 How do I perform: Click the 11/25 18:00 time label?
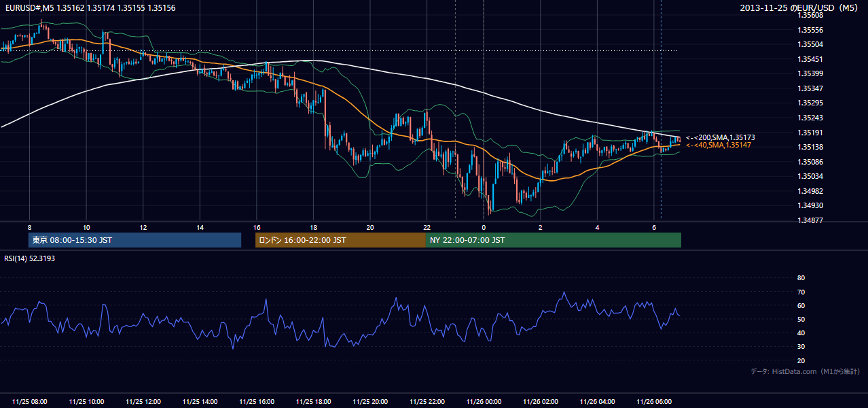tap(313, 402)
